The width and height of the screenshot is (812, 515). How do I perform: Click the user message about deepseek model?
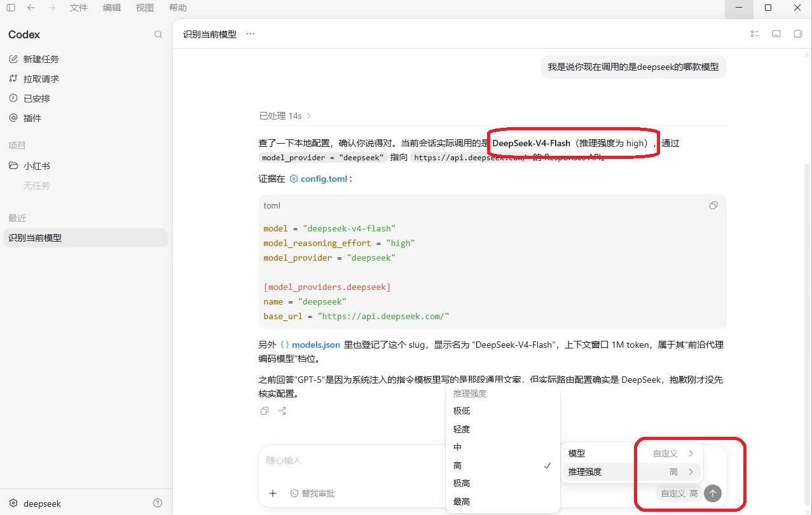tap(633, 67)
